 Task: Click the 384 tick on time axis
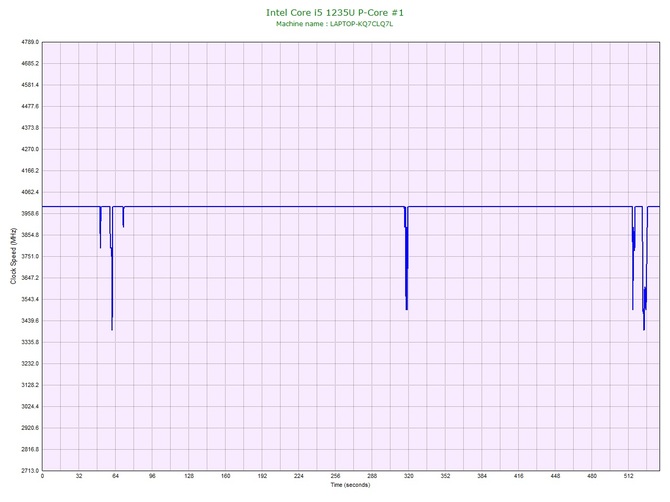482,476
